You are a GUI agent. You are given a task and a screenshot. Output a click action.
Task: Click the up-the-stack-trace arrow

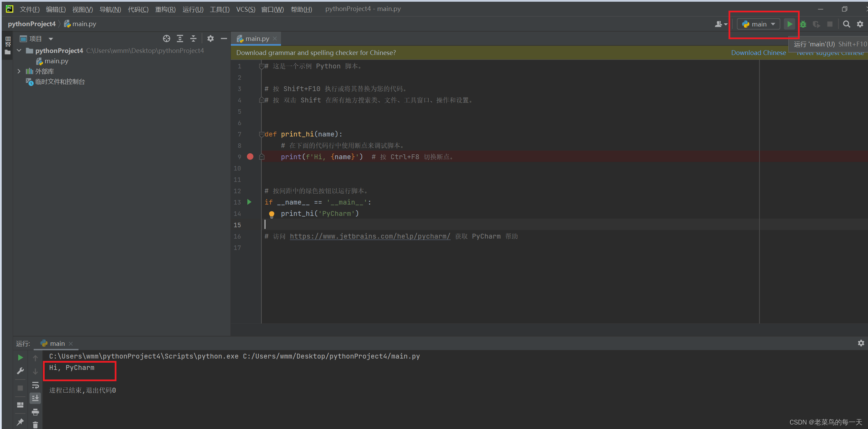(x=35, y=358)
